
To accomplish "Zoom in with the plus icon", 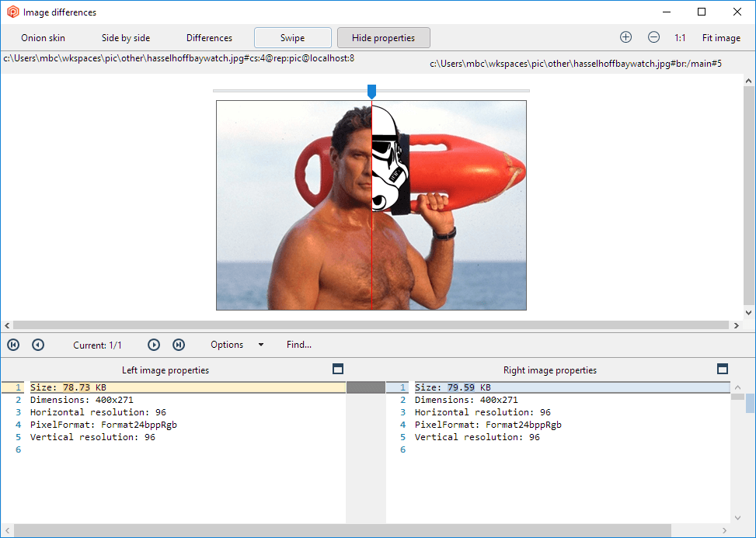I will pos(625,37).
